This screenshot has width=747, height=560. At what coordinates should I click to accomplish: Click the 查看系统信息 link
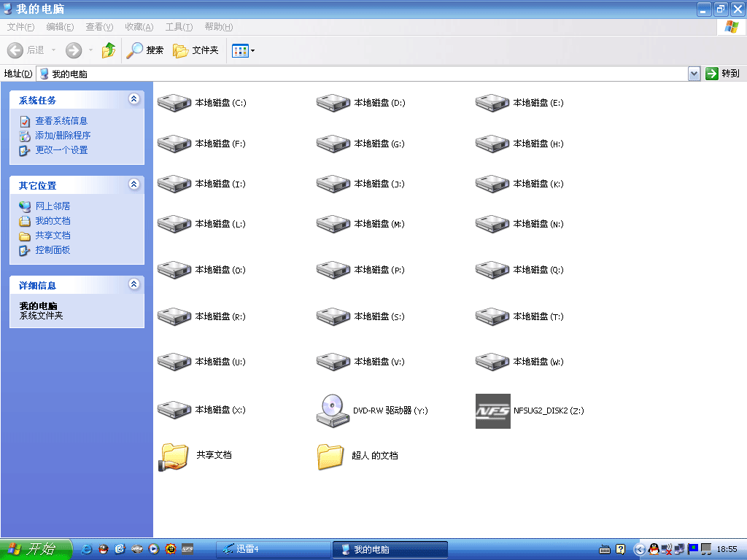tap(61, 121)
